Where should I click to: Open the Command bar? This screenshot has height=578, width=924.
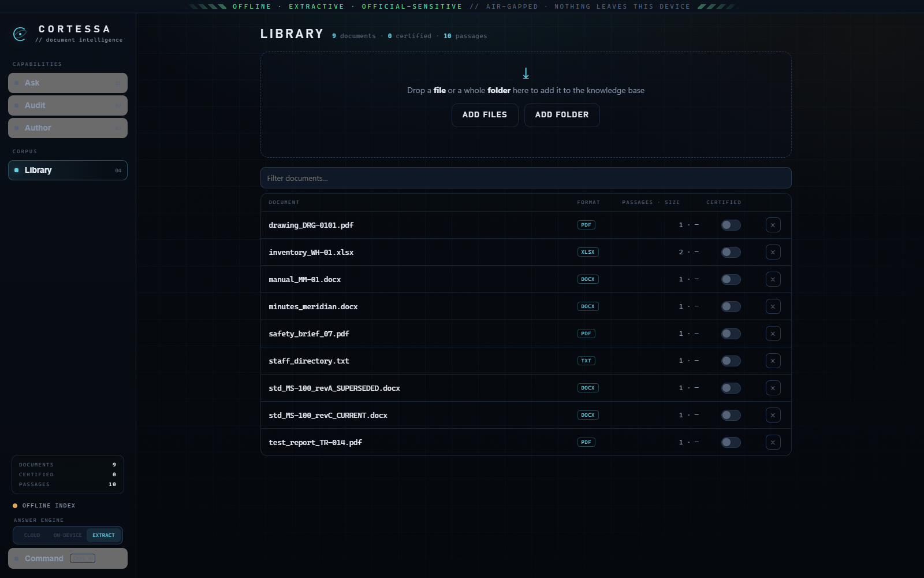click(x=68, y=558)
